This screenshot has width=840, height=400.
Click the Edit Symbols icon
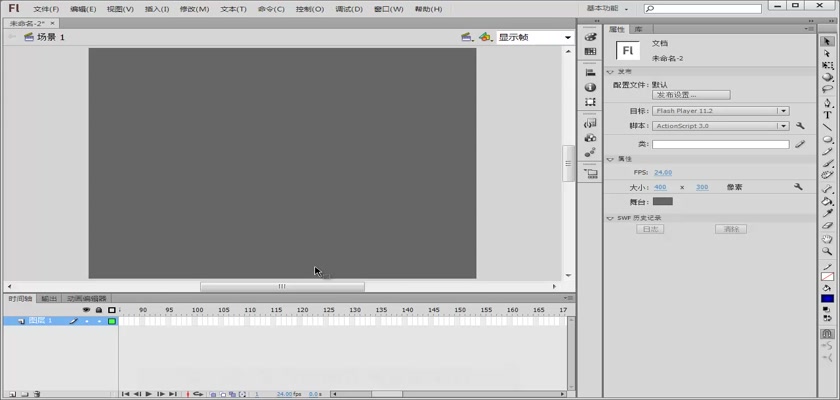point(485,37)
